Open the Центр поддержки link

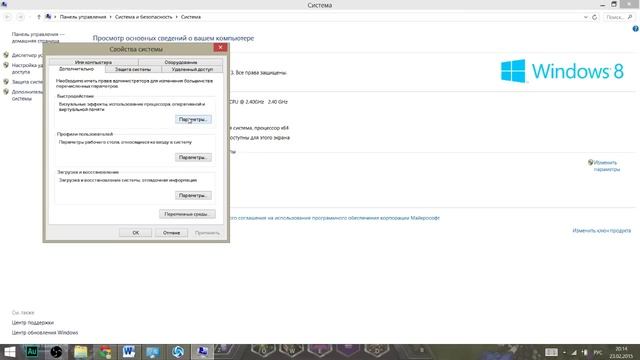click(33, 322)
